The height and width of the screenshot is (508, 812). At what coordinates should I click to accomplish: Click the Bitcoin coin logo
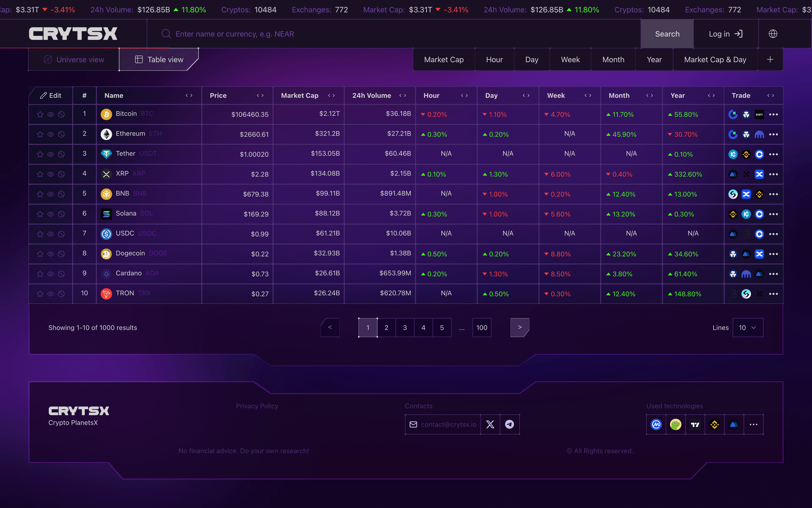[106, 115]
